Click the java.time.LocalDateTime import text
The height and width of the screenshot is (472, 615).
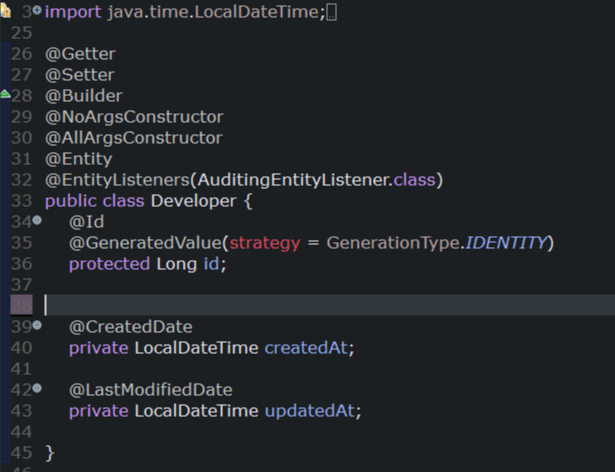pos(214,12)
